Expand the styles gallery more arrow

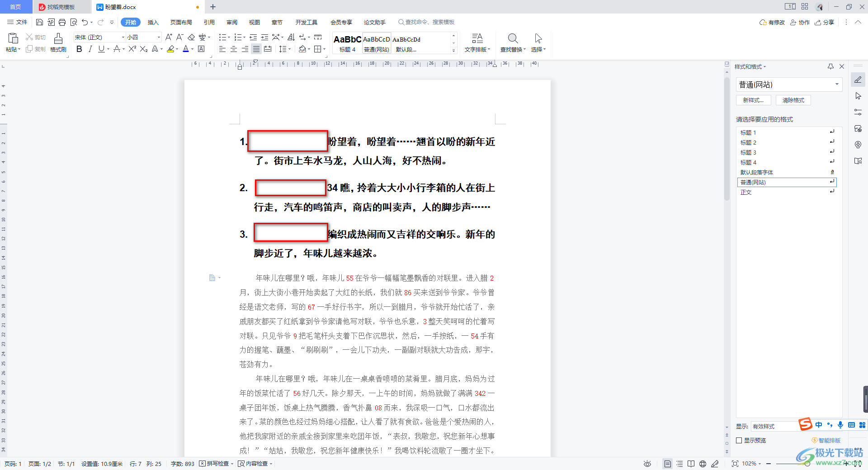coord(453,50)
